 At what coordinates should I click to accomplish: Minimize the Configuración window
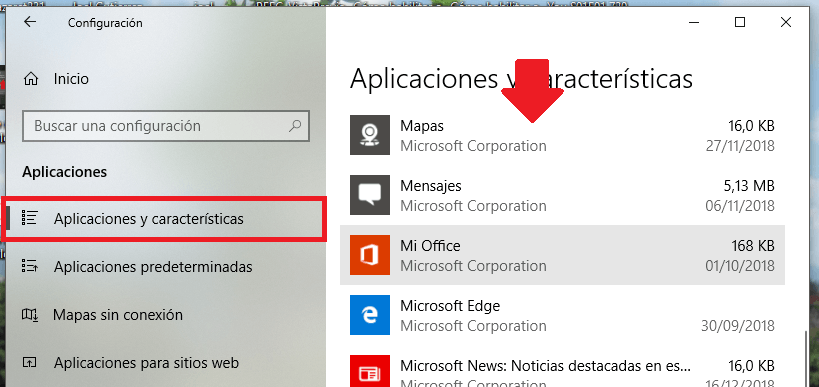pyautogui.click(x=694, y=22)
